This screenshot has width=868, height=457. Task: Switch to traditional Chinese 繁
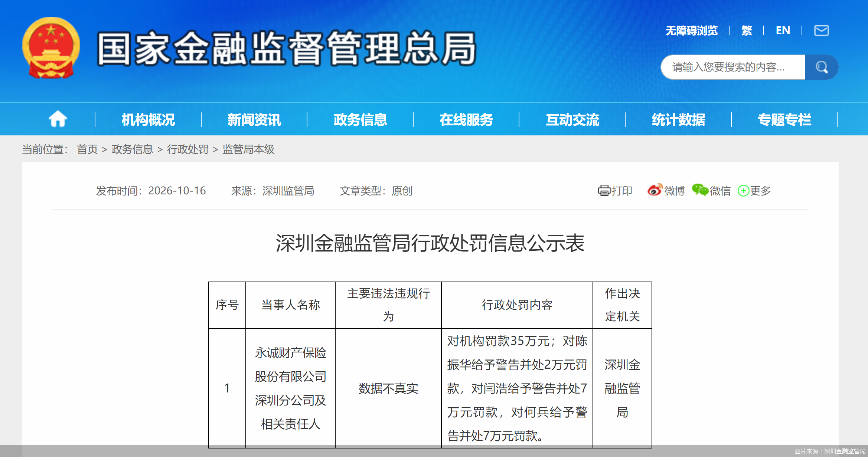[x=747, y=30]
